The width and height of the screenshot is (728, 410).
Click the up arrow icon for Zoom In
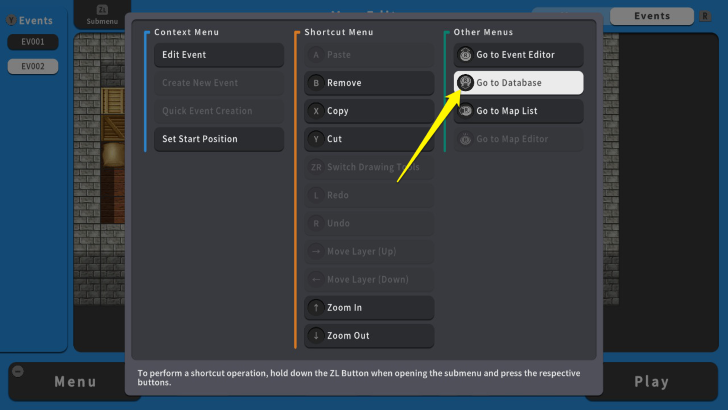tap(316, 307)
